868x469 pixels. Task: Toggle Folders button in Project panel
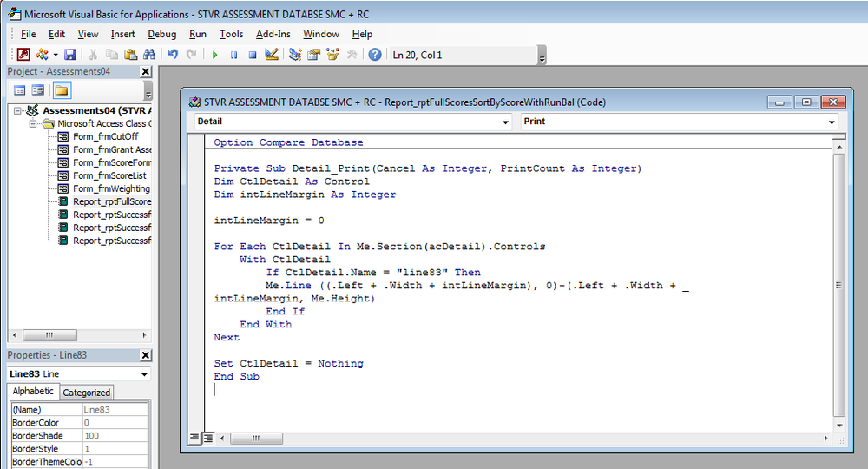point(62,90)
